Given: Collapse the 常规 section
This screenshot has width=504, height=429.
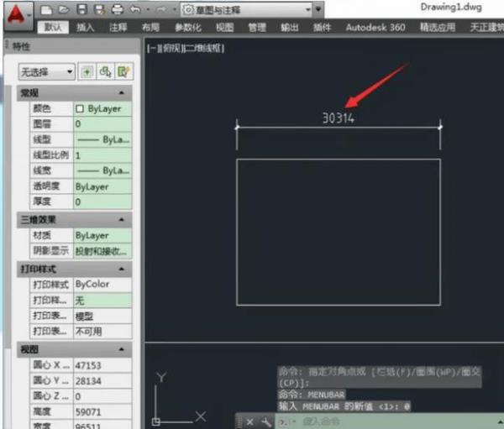Looking at the screenshot, I should click(x=122, y=93).
